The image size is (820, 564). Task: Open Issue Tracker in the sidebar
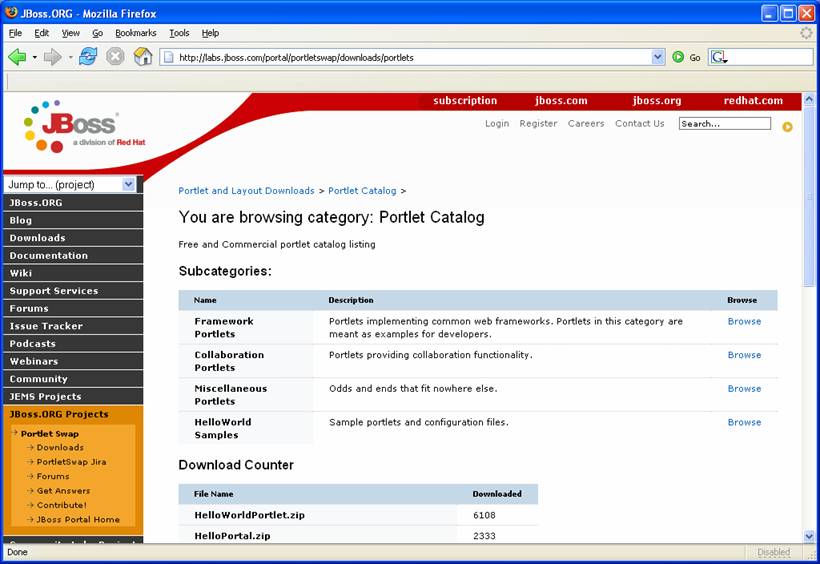(73, 326)
